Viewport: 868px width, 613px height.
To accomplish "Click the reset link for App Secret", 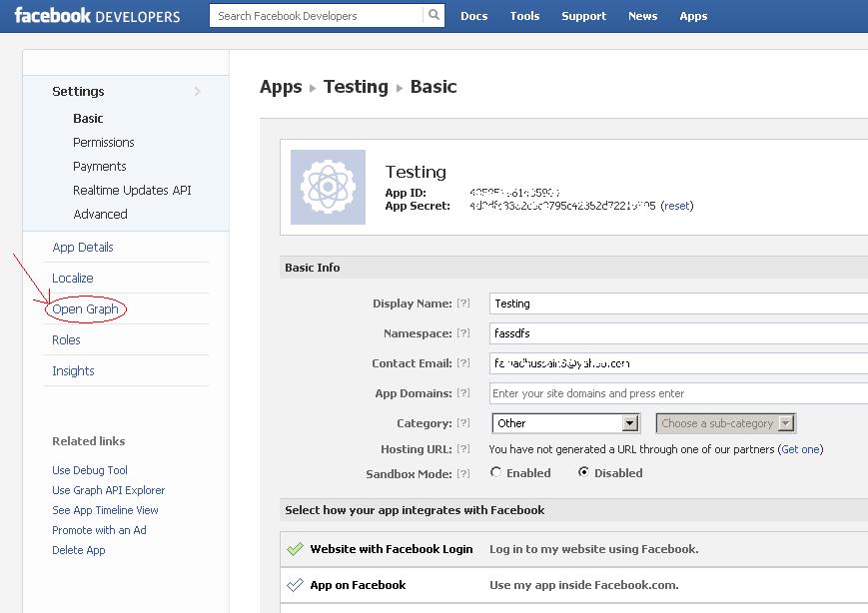I will 676,206.
